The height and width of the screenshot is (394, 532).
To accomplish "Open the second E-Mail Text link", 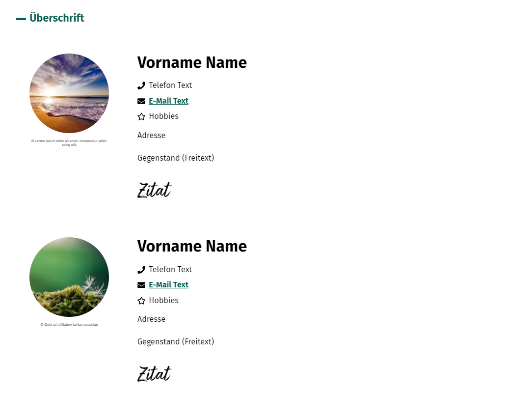I will pyautogui.click(x=168, y=284).
